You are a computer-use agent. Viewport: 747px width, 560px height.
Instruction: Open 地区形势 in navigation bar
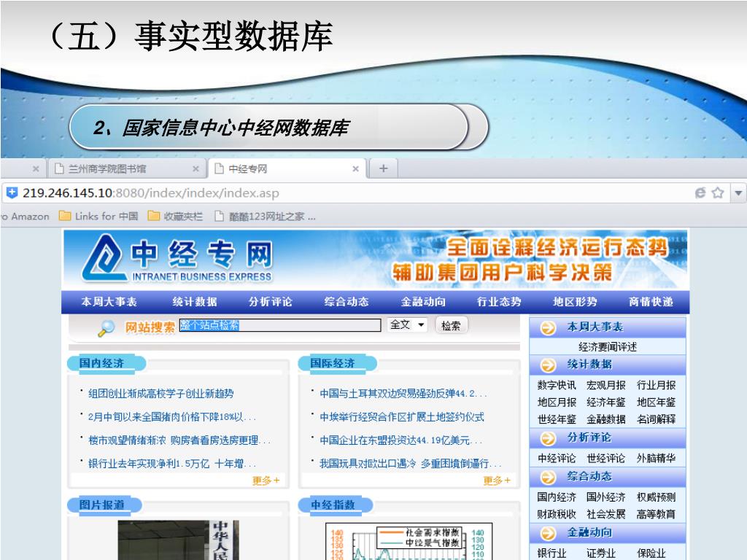point(575,302)
